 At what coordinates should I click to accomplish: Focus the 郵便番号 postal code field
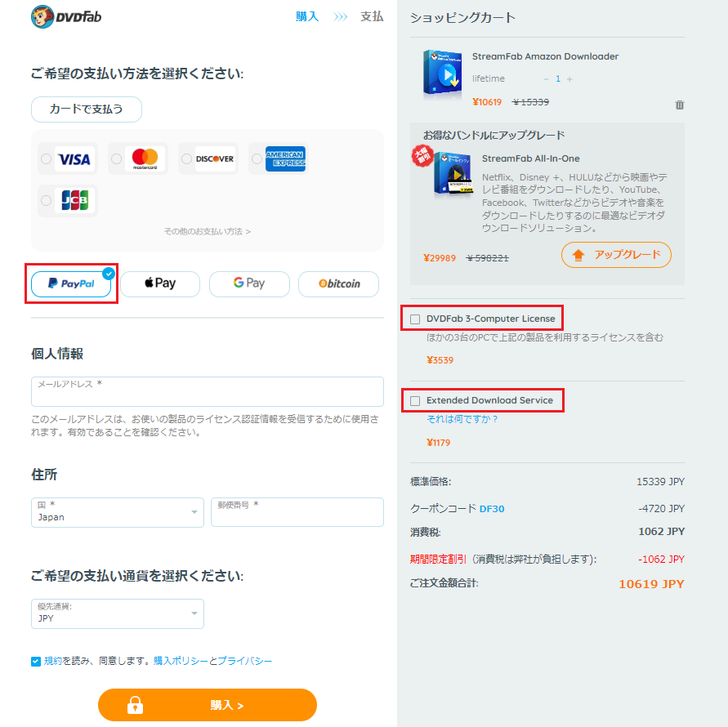coord(297,512)
